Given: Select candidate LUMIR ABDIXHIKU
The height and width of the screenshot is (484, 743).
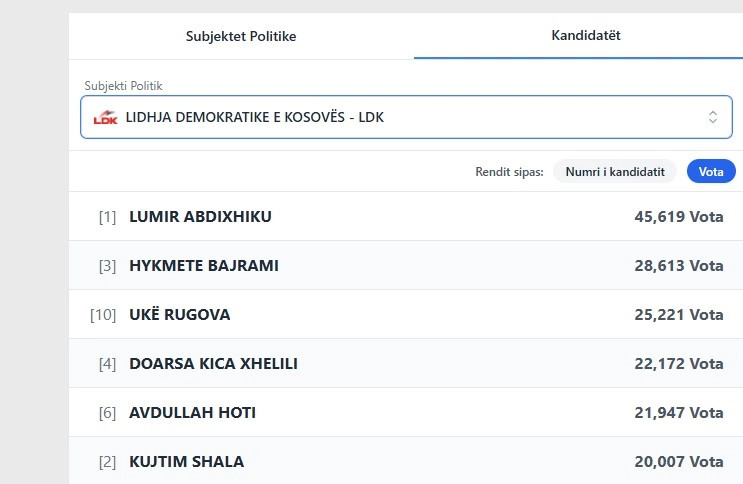Looking at the screenshot, I should [200, 216].
